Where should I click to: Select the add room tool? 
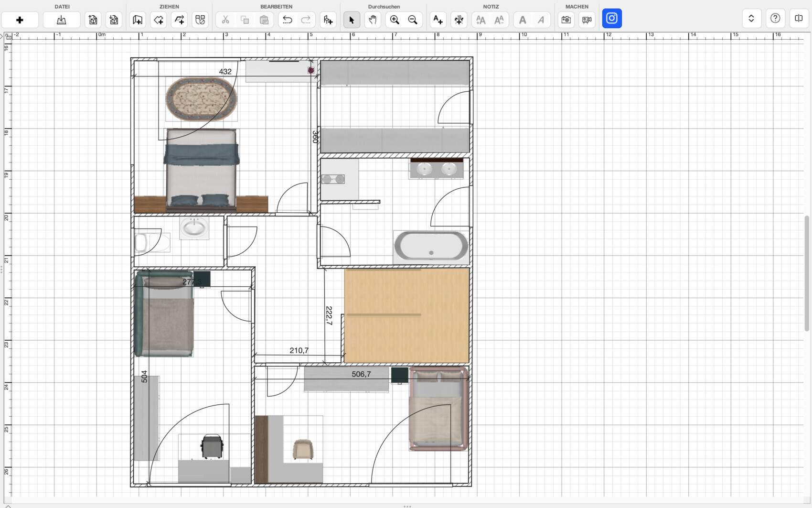[x=159, y=20]
